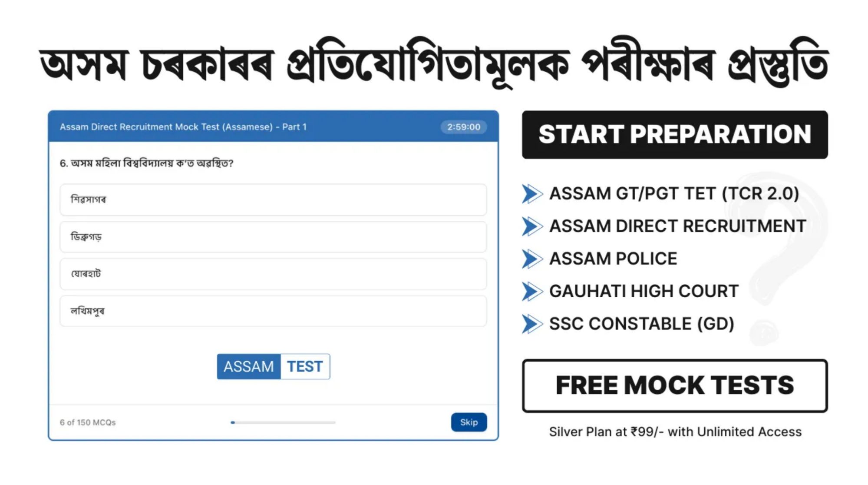Click the ASSAM TEST logo
868x485 pixels.
pyautogui.click(x=273, y=366)
